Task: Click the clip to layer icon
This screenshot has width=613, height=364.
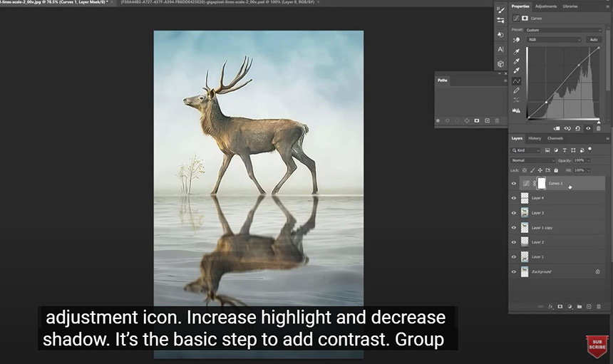Action: [557, 128]
